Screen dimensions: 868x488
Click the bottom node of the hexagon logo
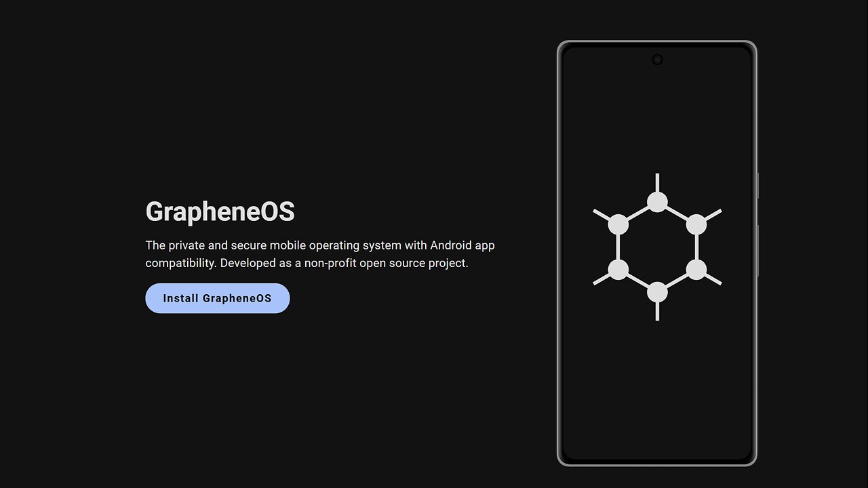tap(657, 292)
